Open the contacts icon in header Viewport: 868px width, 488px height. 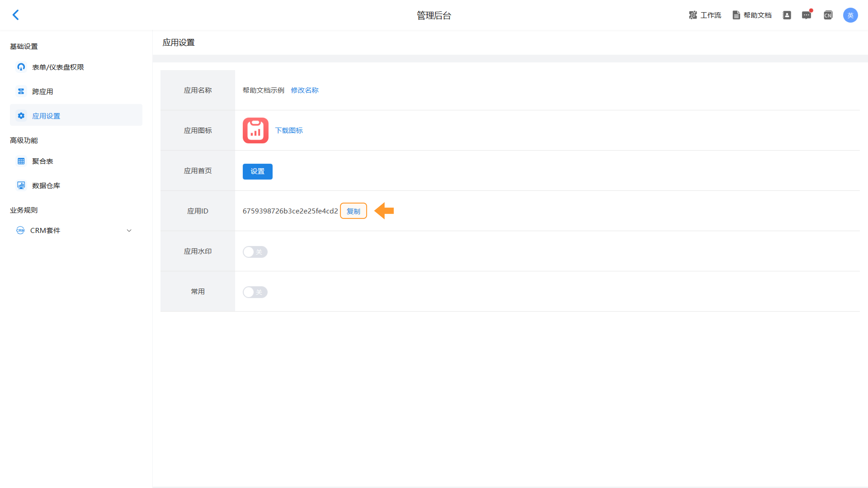(786, 15)
